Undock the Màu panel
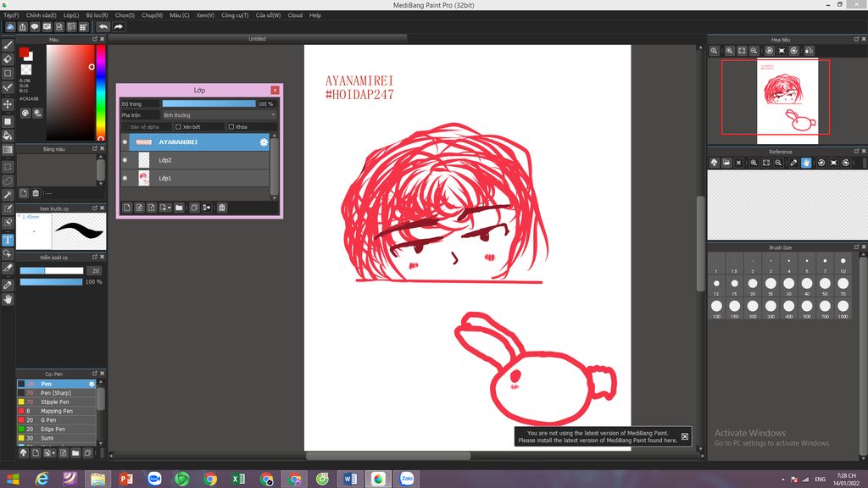Viewport: 868px width, 488px height. click(x=95, y=39)
